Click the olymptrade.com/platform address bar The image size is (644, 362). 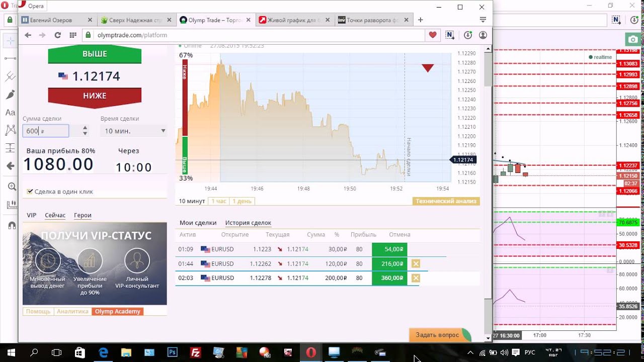click(x=254, y=35)
